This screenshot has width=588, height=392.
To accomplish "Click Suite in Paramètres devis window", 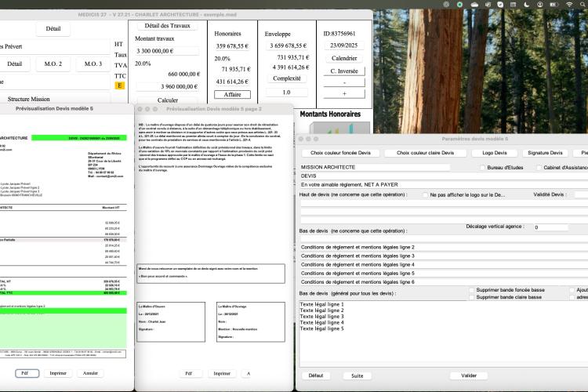I will [x=357, y=376].
